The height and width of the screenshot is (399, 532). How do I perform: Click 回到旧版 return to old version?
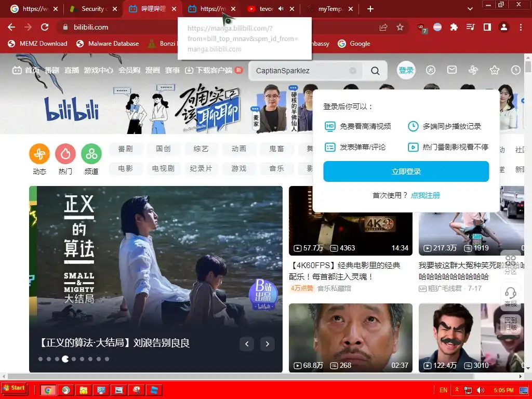pos(511,323)
